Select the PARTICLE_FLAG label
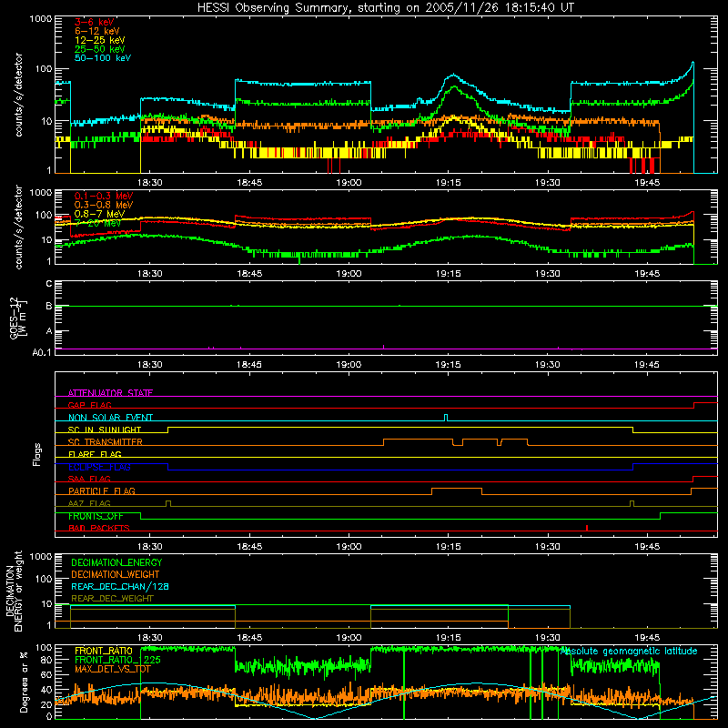Image resolution: width=728 pixels, height=728 pixels. (x=102, y=490)
